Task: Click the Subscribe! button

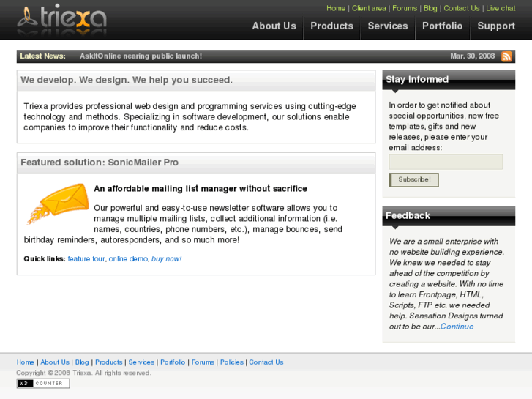Action: [x=413, y=179]
